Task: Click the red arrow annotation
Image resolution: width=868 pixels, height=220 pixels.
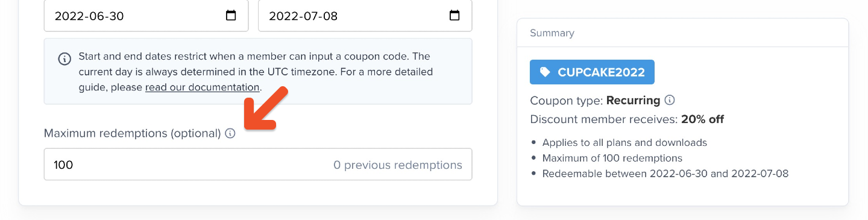Action: (266, 108)
